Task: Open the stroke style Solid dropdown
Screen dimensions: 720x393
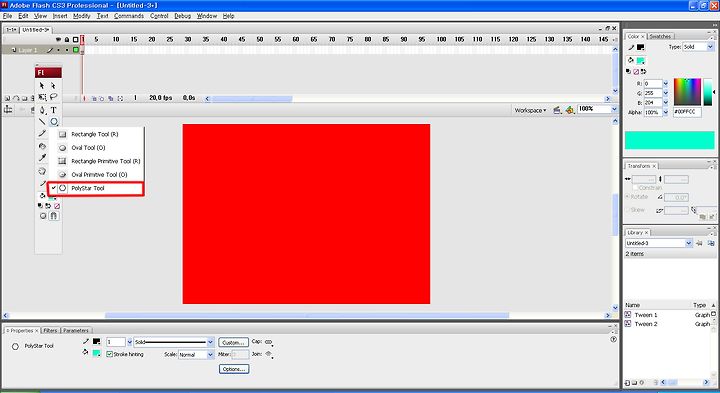Action: click(x=210, y=342)
